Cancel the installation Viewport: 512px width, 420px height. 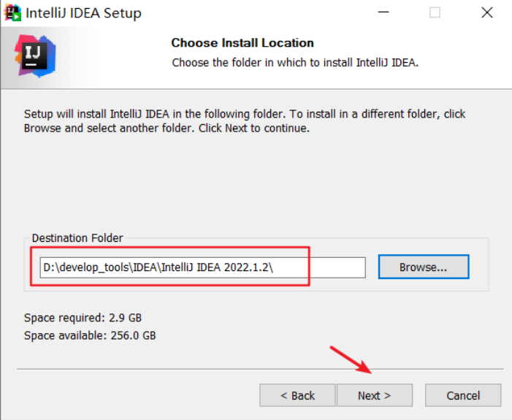pos(463,395)
